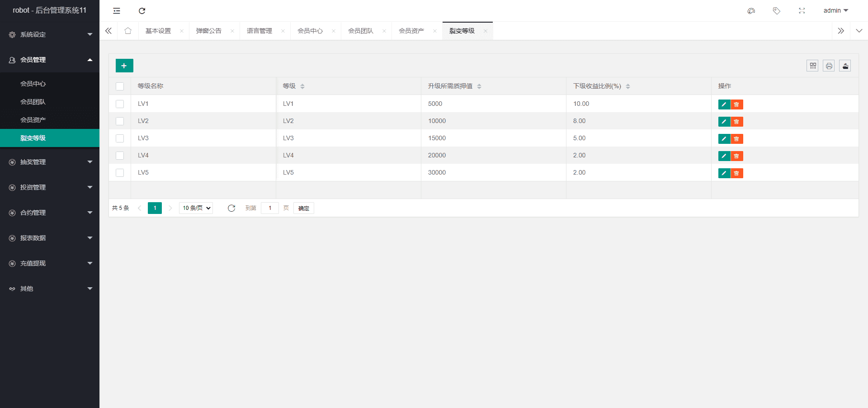Open the 10 条/页 page size dropdown
868x408 pixels.
[x=196, y=208]
